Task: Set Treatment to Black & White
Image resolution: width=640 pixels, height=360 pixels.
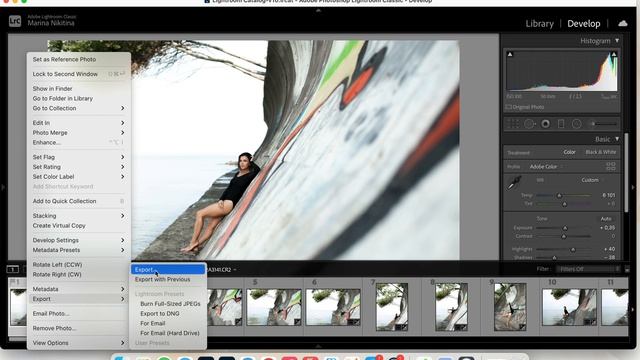Action: [601, 152]
